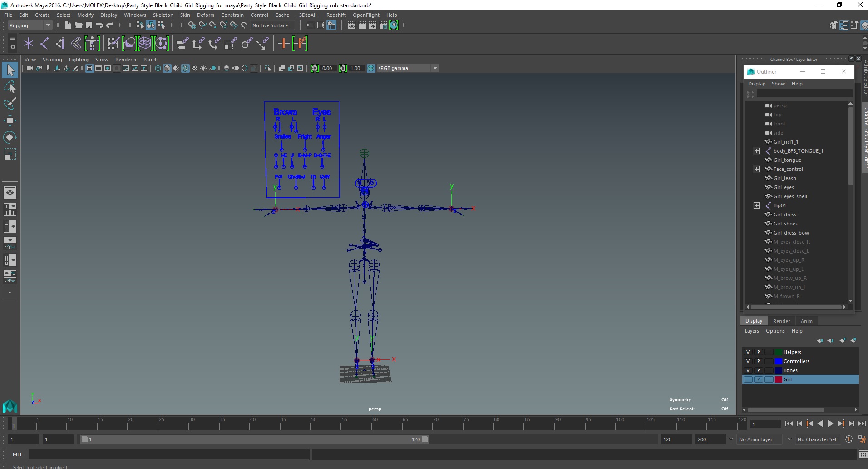This screenshot has height=469, width=868.
Task: Click MEL script language button
Action: point(17,454)
